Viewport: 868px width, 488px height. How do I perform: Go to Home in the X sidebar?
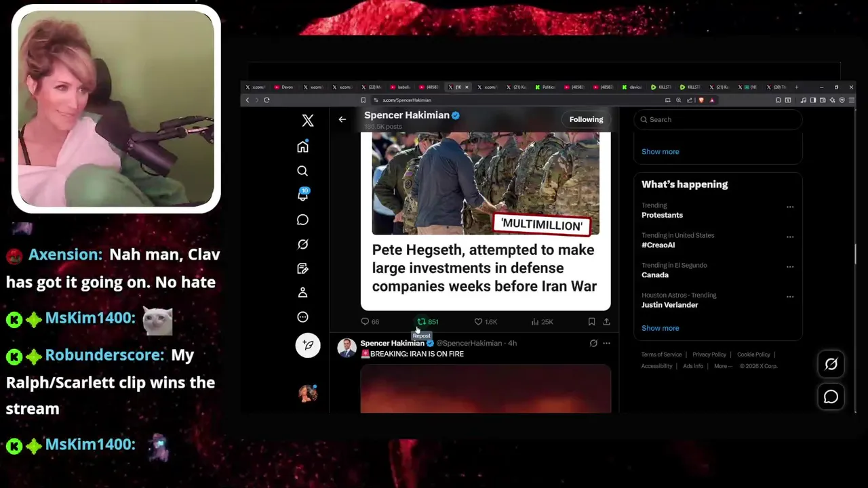point(302,146)
